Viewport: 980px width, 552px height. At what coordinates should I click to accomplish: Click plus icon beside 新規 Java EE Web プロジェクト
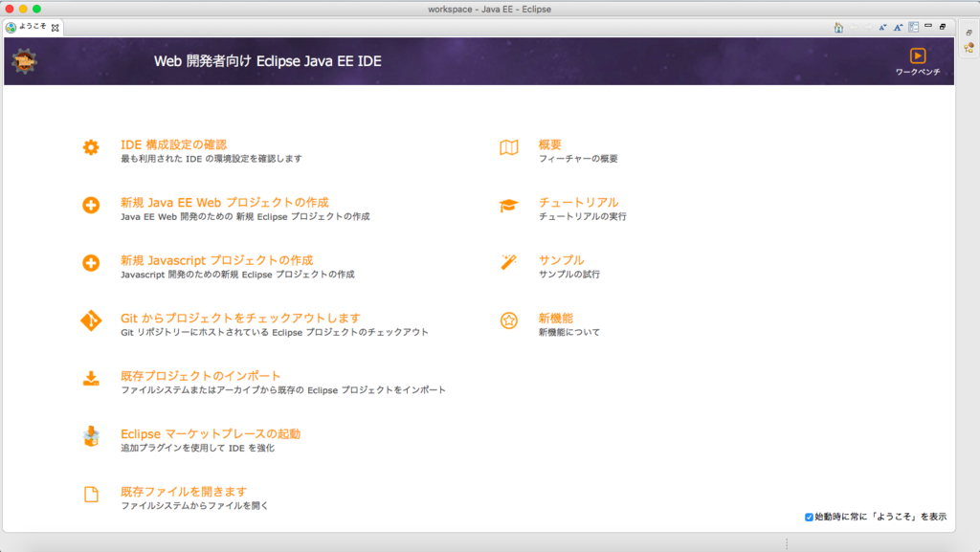coord(91,205)
